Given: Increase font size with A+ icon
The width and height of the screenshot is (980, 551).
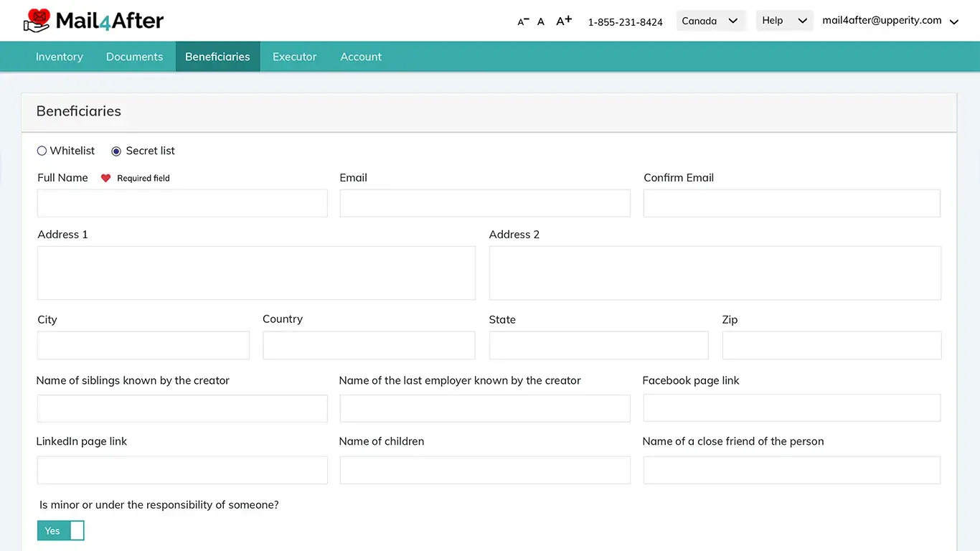Looking at the screenshot, I should pyautogui.click(x=564, y=21).
